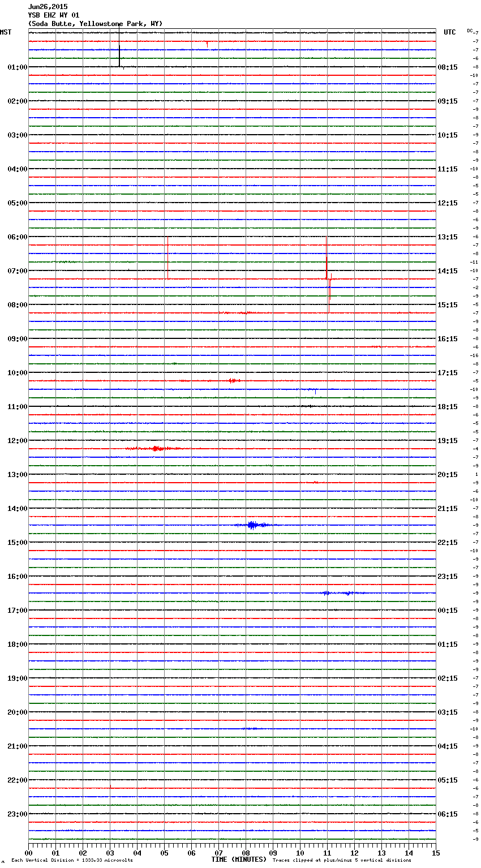Select the 08:00 MST time label
This screenshot has height=868, width=481.
(x=18, y=305)
